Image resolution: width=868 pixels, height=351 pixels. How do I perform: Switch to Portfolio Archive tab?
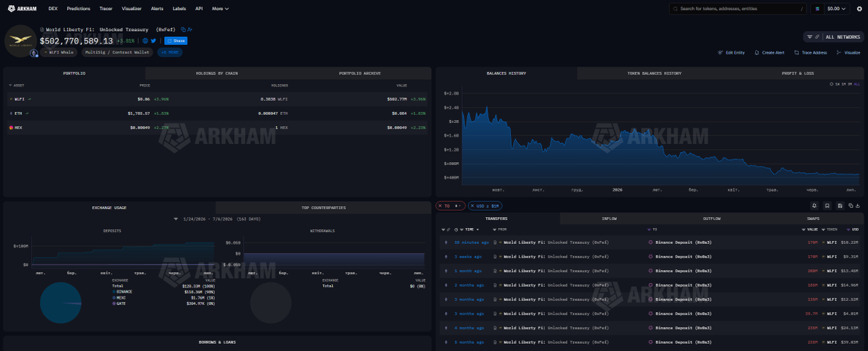(x=359, y=73)
